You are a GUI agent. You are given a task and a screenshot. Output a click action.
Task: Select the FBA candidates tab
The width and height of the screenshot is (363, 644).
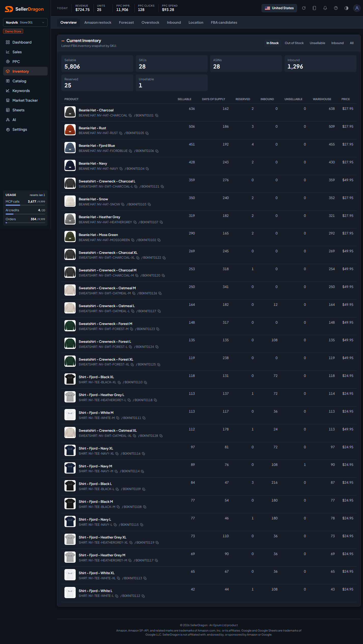click(224, 22)
